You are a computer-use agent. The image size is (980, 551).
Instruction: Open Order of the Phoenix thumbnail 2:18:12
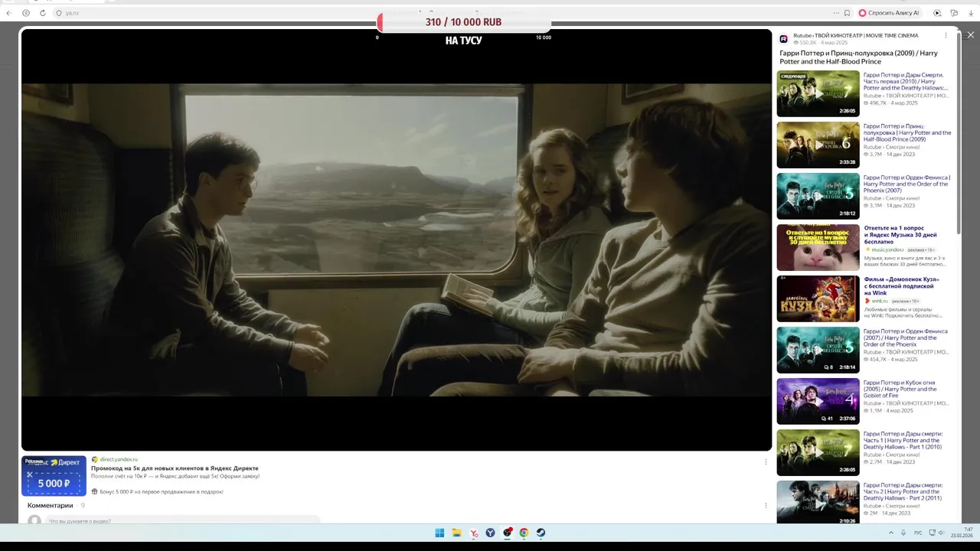coord(818,196)
